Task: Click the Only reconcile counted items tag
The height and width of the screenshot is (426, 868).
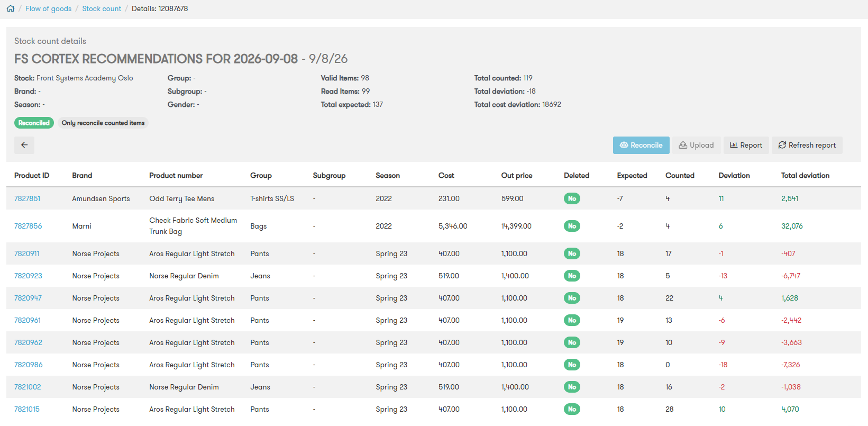Action: [x=103, y=123]
